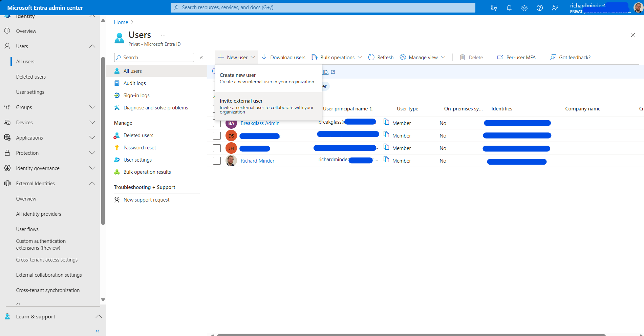644x336 pixels.
Task: Open the New user dropdown
Action: (236, 58)
